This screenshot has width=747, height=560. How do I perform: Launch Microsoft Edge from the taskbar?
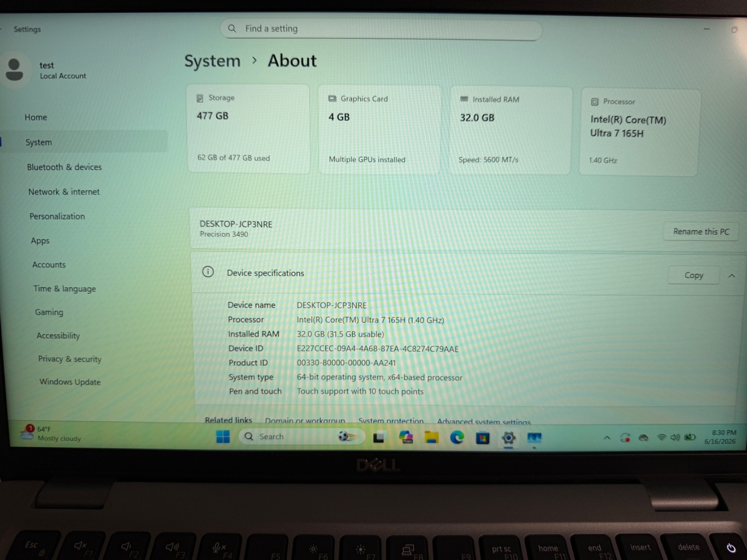(457, 437)
